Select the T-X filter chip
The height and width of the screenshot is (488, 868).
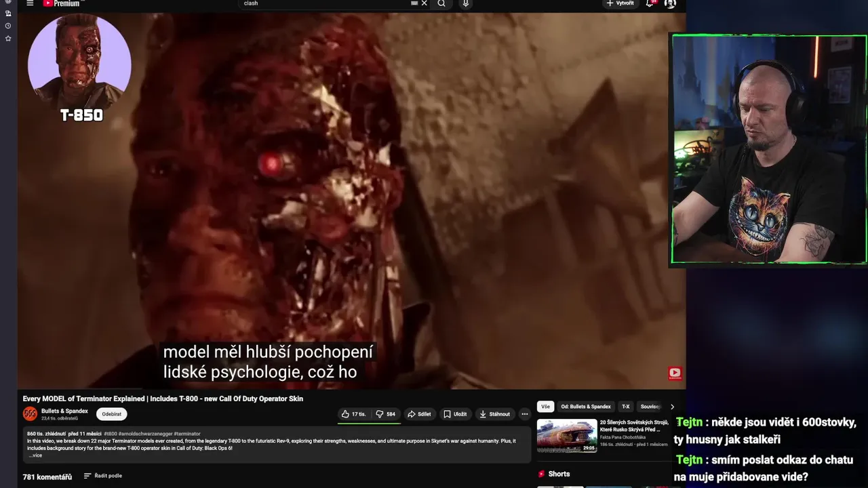click(x=625, y=407)
